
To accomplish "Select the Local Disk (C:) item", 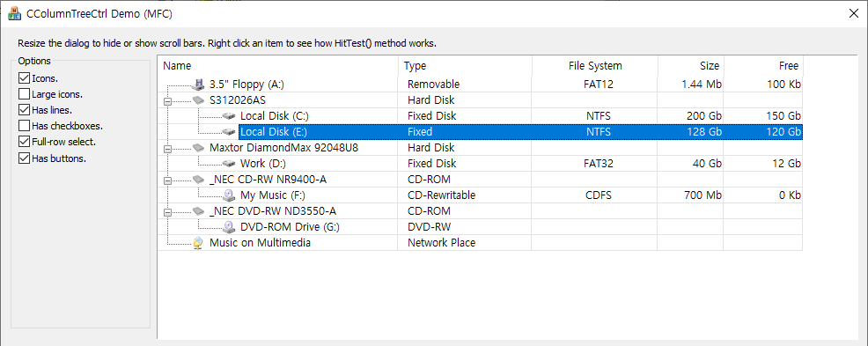I will (275, 116).
